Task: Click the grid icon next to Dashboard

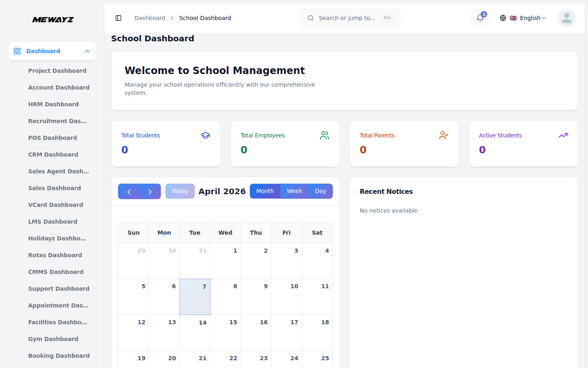Action: (17, 51)
